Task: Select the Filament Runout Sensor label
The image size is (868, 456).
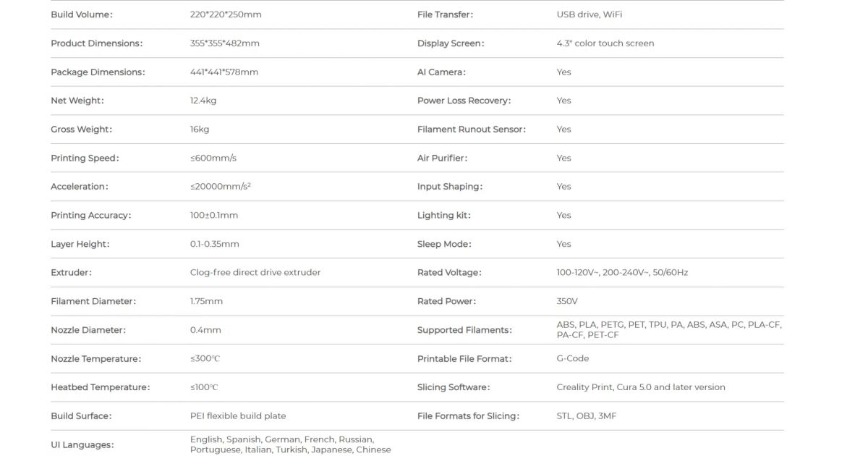Action: click(472, 130)
